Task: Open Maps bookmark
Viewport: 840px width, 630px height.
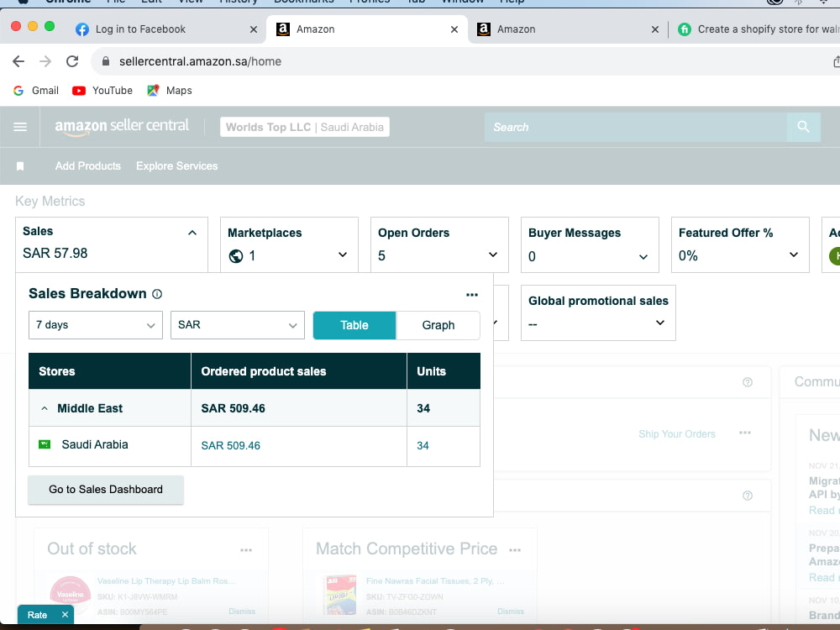Action: pos(170,91)
